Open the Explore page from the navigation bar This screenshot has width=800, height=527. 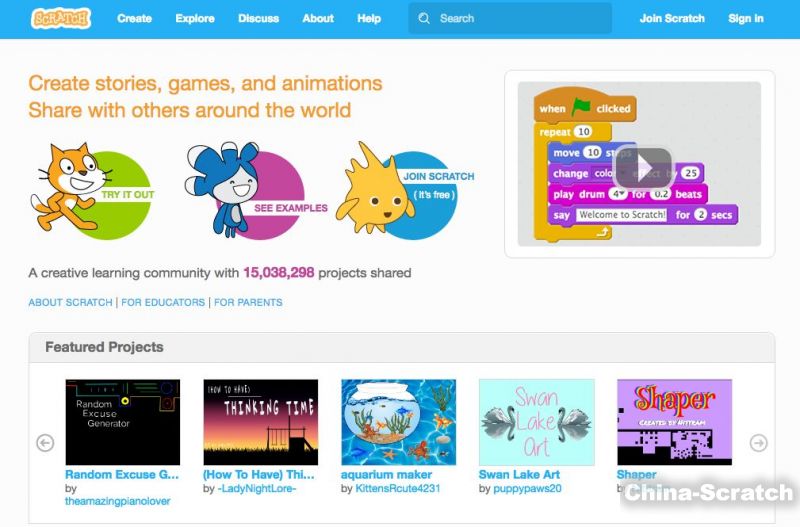[195, 18]
